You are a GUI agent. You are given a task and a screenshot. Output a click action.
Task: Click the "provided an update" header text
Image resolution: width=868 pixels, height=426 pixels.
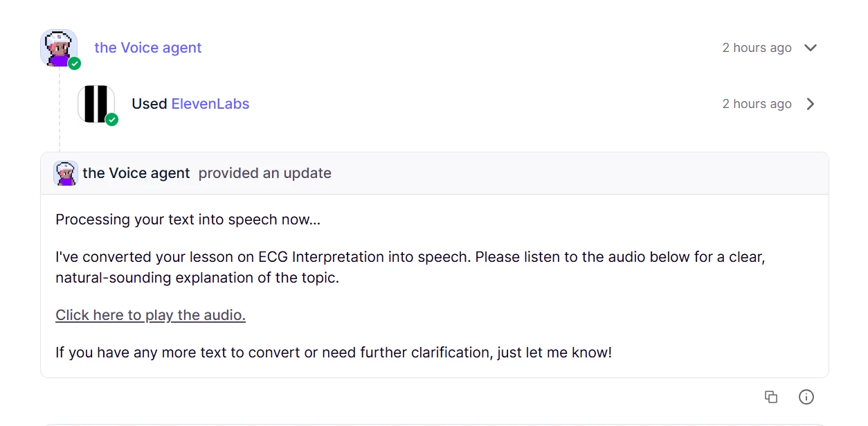click(265, 173)
